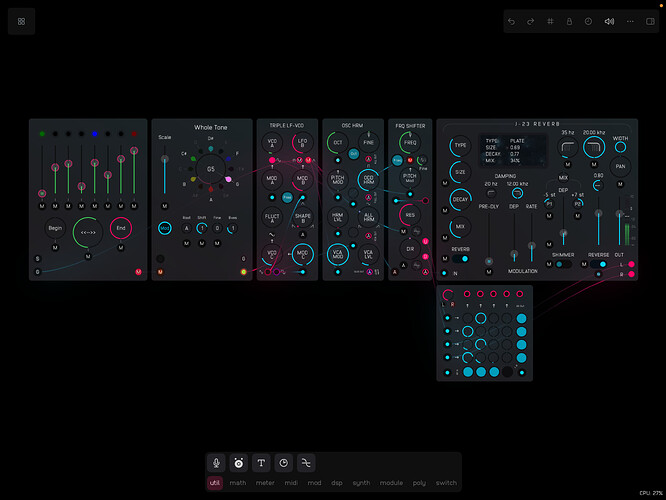Enable the SHIMMER switch
The height and width of the screenshot is (500, 666).
(x=562, y=264)
